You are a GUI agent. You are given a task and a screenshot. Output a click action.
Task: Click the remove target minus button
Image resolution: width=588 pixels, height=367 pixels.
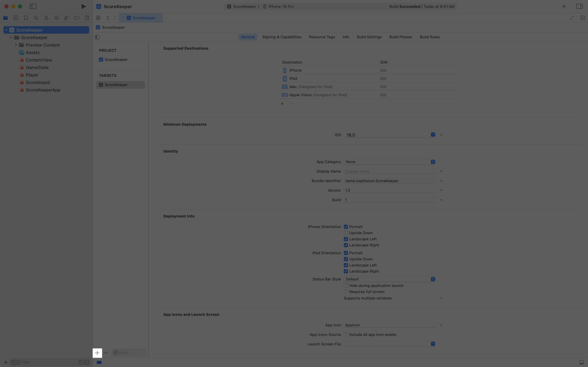pyautogui.click(x=106, y=353)
